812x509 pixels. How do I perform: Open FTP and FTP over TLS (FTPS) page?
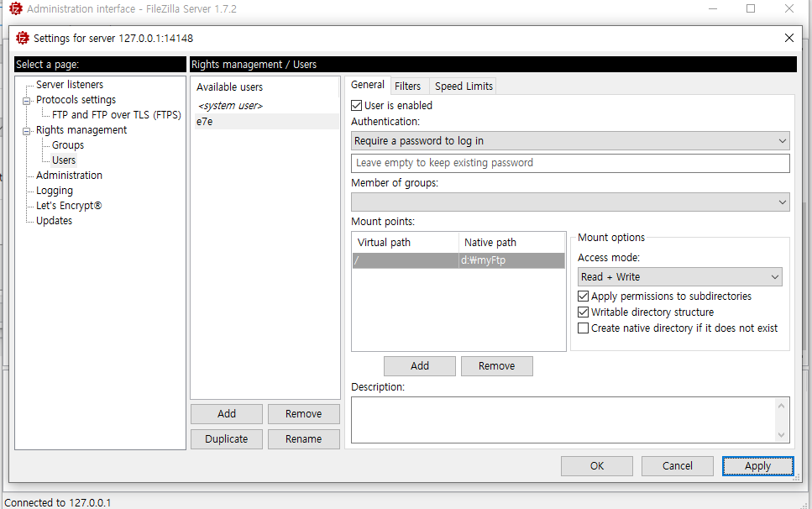pos(117,114)
